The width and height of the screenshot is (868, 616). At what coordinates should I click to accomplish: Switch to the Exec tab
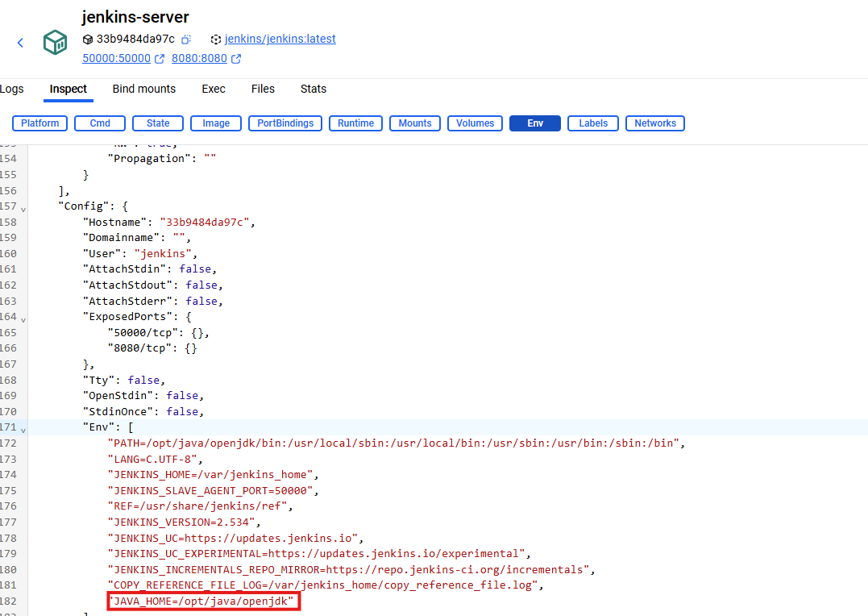coord(213,89)
